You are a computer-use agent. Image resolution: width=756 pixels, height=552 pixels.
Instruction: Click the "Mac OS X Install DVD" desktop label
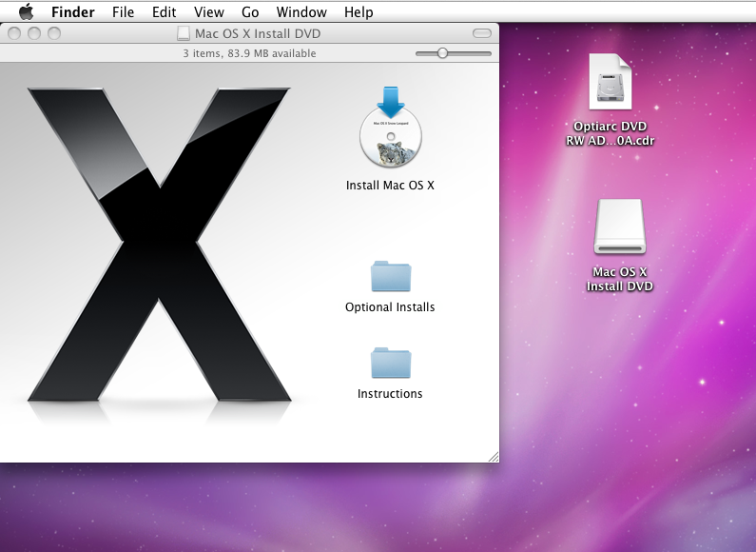[620, 279]
